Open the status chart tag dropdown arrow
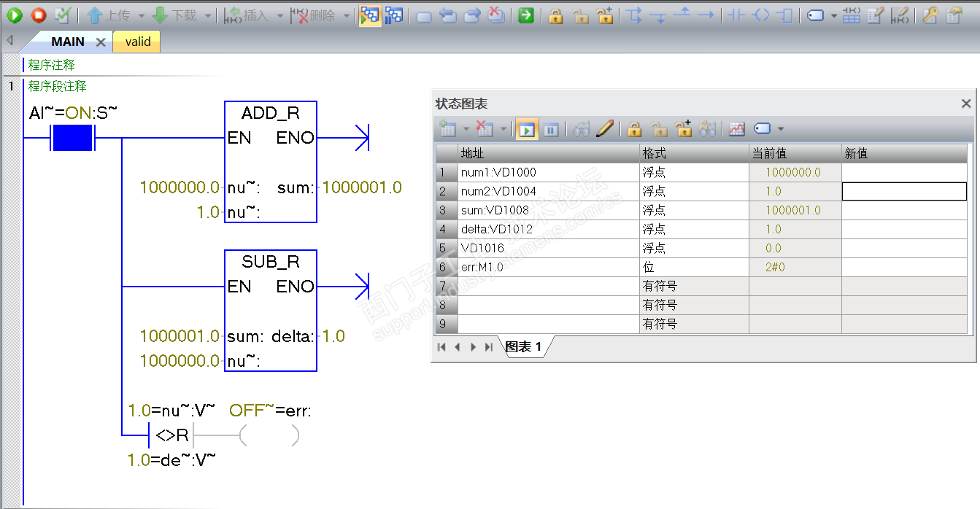 coord(780,129)
